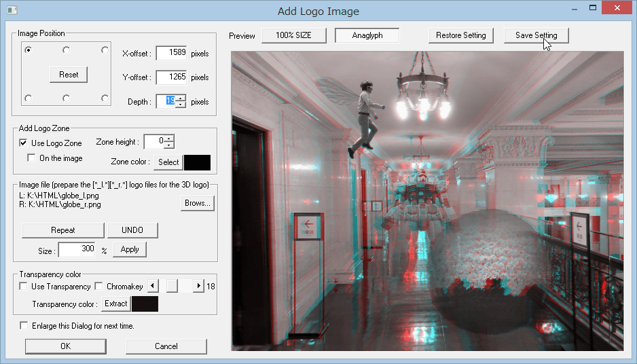Focus the Y-offset input field

point(171,77)
